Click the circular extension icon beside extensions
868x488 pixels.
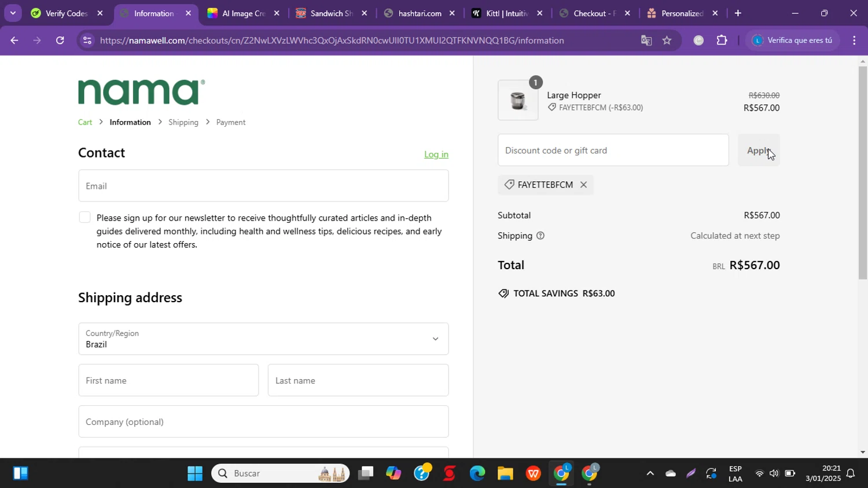tap(698, 41)
